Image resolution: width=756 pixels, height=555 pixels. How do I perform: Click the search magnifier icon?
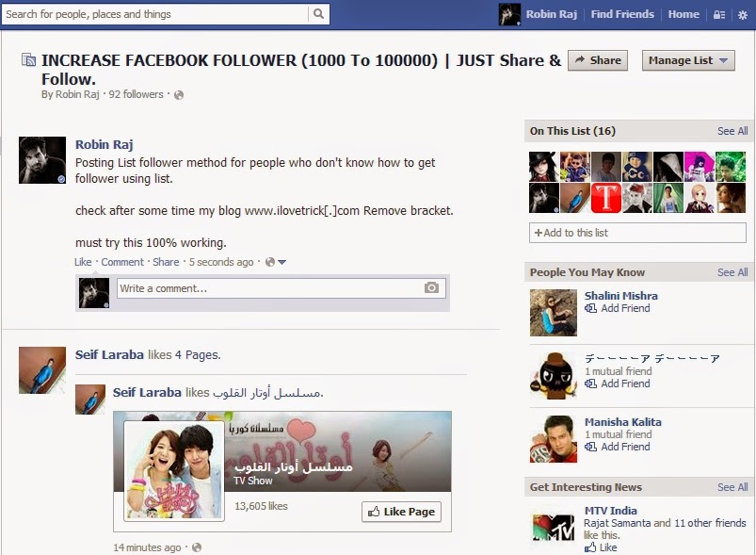319,14
